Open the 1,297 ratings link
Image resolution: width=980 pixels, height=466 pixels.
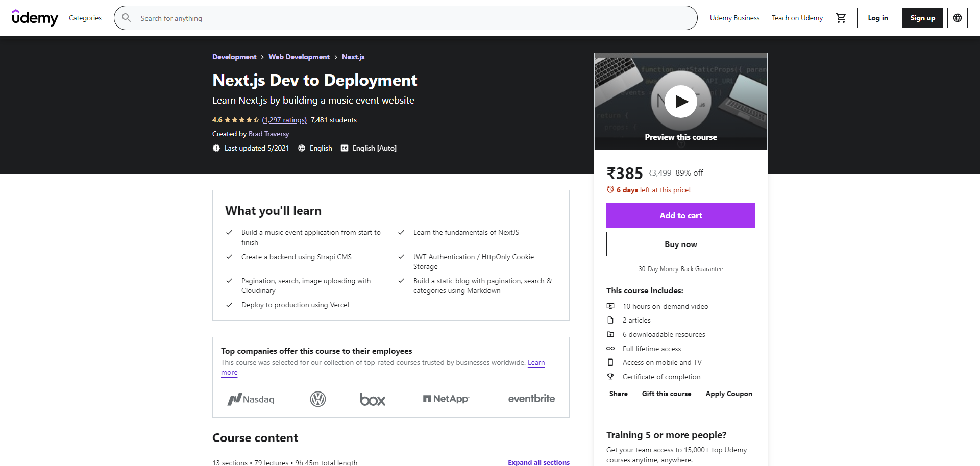tap(284, 120)
